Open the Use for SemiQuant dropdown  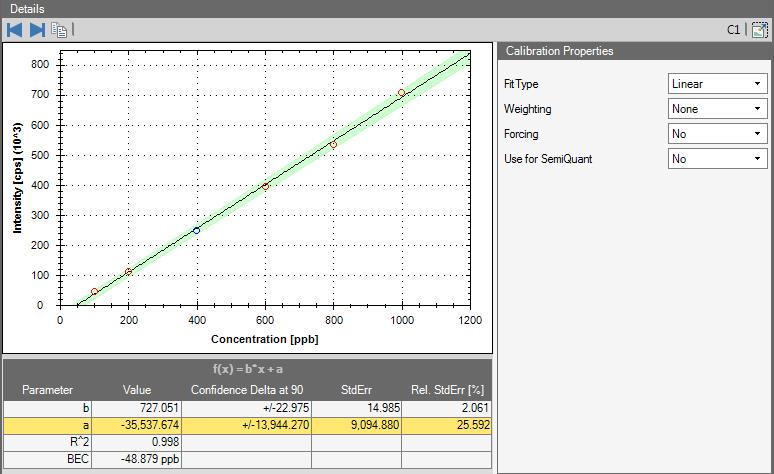716,158
